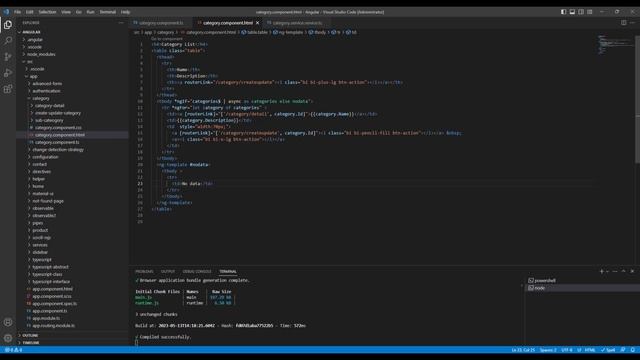
Task: Collapse the app folder
Action: (33, 76)
